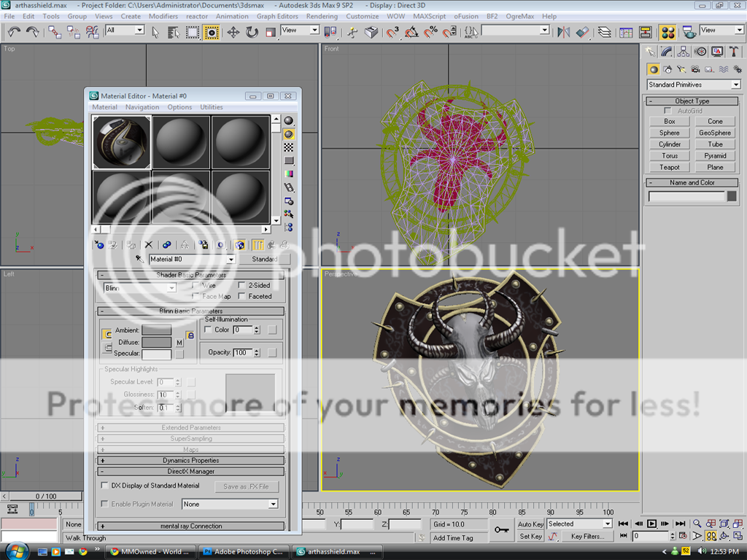Expand the Maps rollout
Viewport: 747px width, 560px height.
(190, 449)
